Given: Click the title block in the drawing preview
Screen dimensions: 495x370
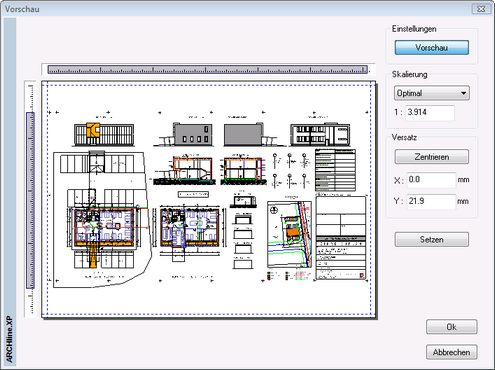Looking at the screenshot, I should pos(340,238).
